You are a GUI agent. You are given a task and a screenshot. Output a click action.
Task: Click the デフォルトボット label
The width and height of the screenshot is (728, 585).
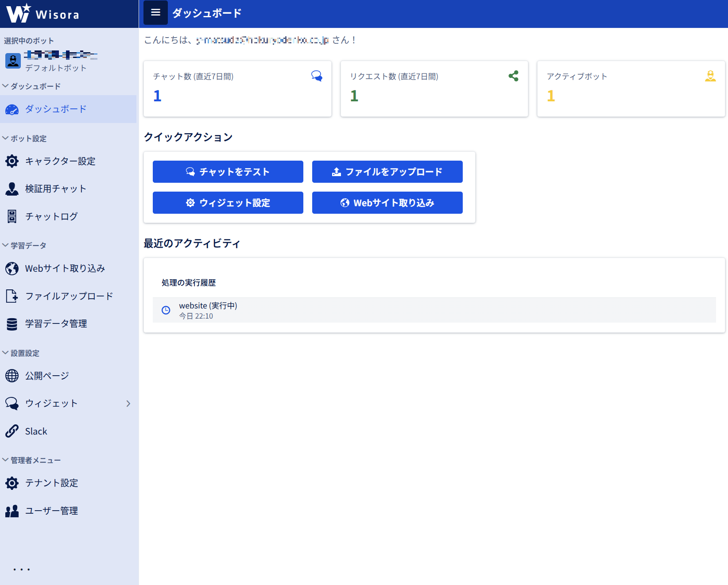click(56, 68)
